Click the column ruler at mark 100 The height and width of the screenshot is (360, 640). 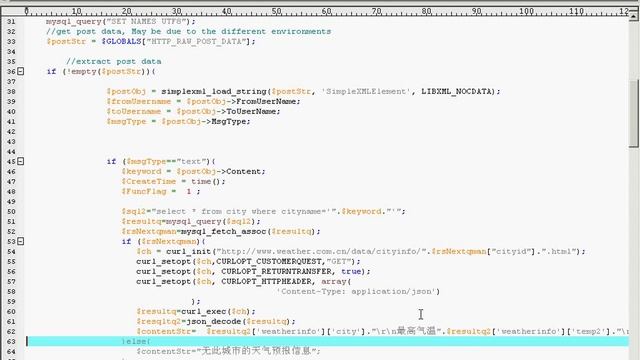coord(526,11)
